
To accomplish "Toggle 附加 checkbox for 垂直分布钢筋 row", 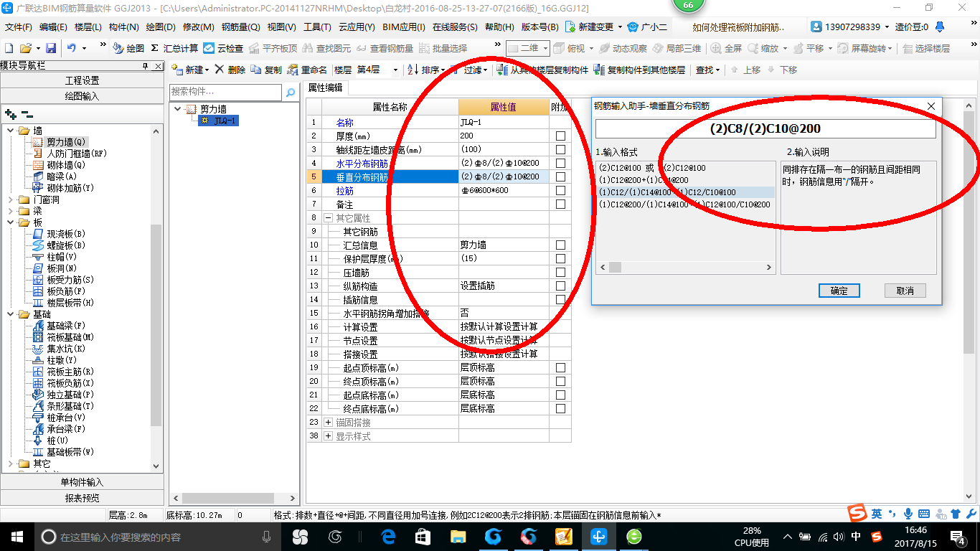I will tap(560, 176).
